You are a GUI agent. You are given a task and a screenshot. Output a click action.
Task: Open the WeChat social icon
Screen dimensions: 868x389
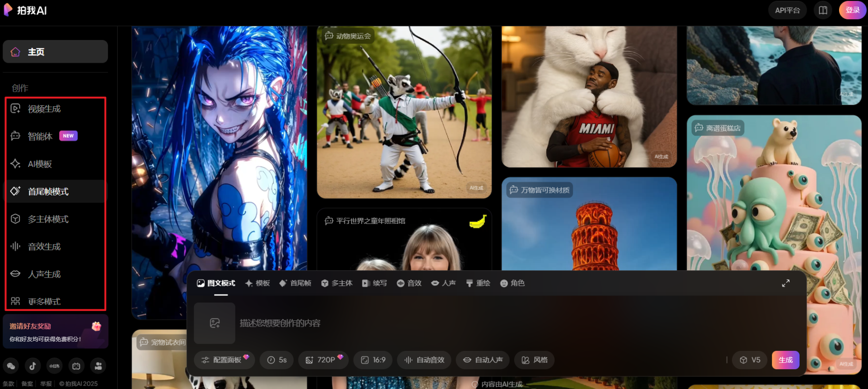coord(11,366)
